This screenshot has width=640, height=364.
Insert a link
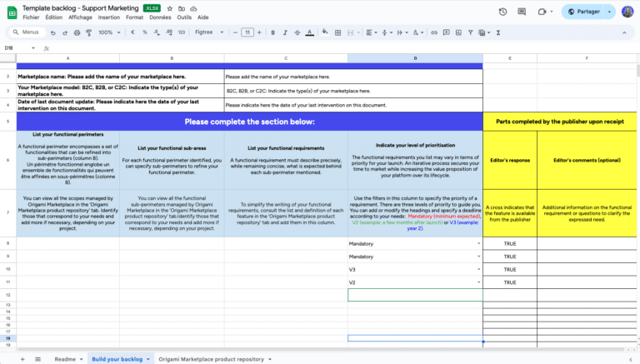point(434,32)
